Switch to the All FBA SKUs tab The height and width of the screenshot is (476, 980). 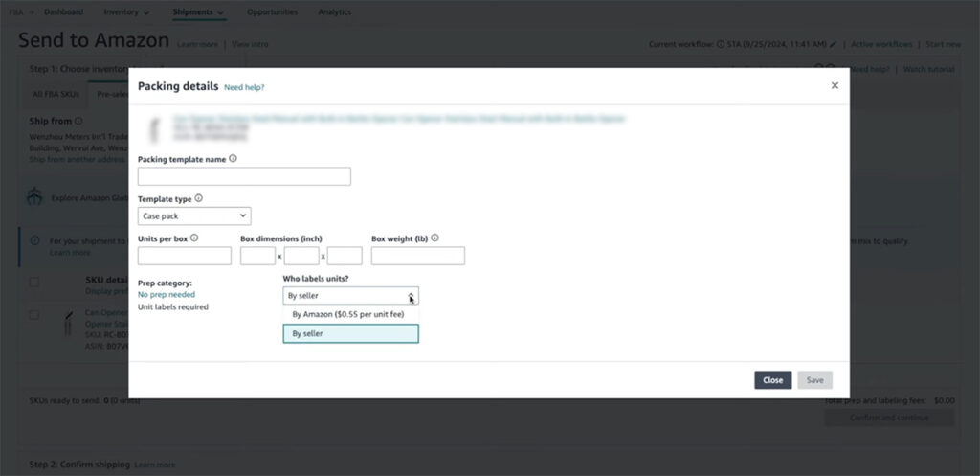tap(56, 94)
